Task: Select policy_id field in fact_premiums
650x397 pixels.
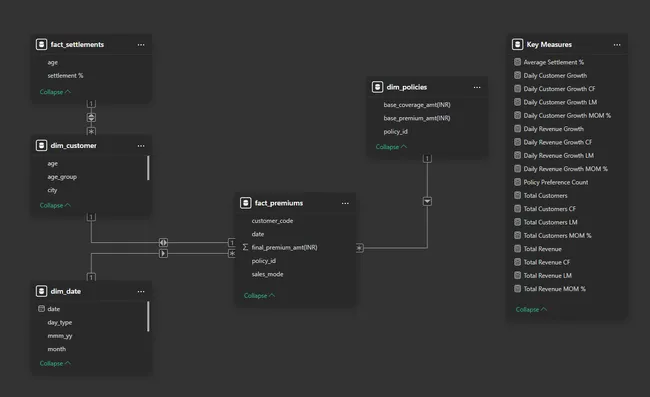Action: 264,261
